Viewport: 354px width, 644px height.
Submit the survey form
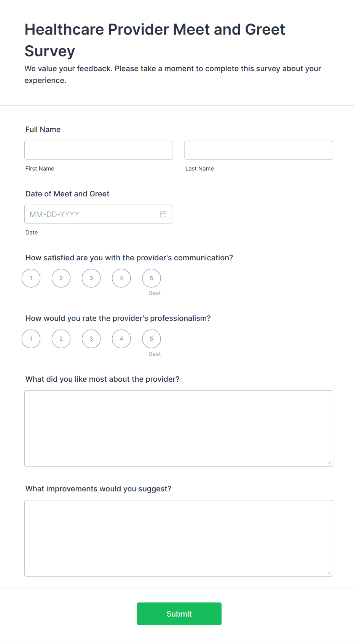pos(179,614)
